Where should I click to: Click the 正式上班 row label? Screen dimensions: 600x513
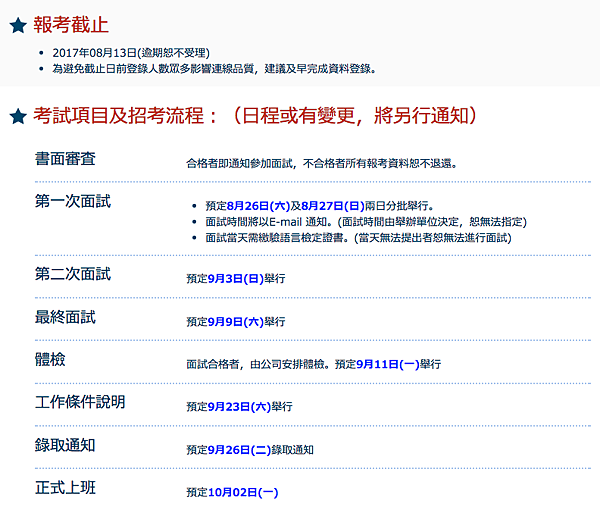click(x=65, y=487)
